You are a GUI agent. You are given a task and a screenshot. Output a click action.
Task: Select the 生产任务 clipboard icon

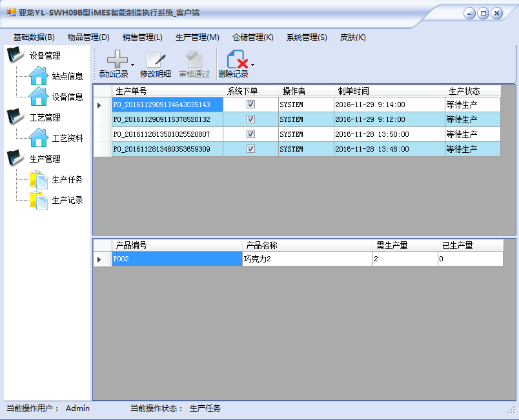click(x=39, y=179)
